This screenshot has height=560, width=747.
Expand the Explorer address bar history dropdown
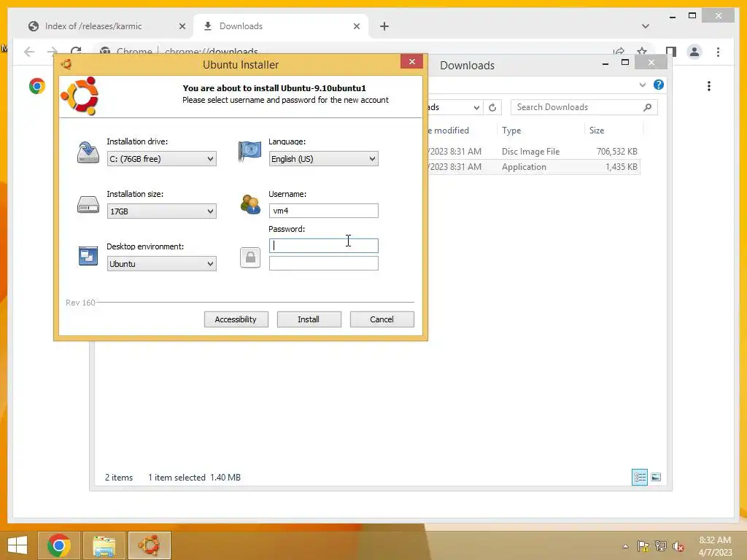point(476,107)
